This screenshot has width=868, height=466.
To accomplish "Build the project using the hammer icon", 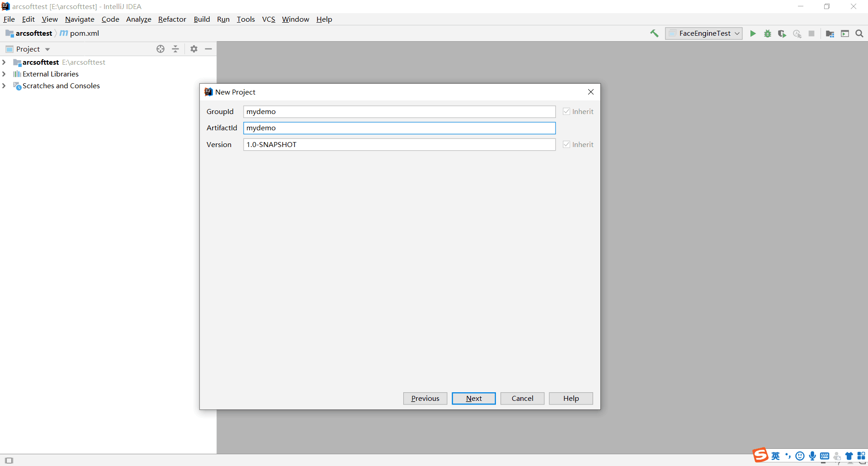I will (654, 33).
